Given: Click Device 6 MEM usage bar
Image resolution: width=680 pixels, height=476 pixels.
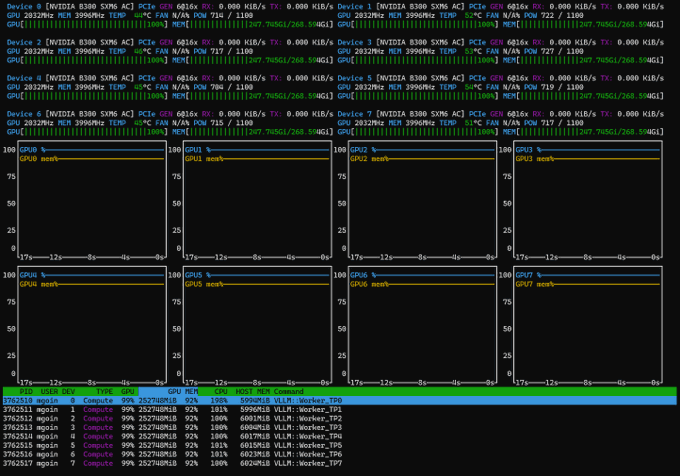Looking at the screenshot, I should [253, 132].
